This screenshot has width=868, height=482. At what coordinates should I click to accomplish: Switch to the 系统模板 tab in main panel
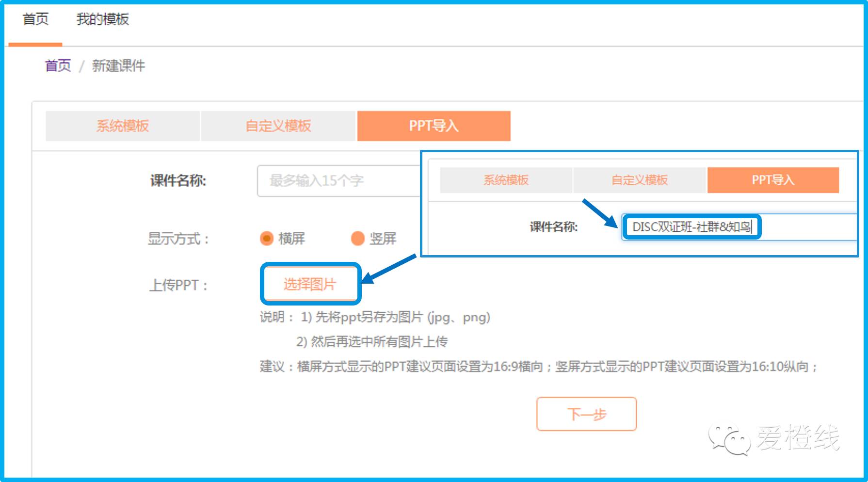[123, 126]
